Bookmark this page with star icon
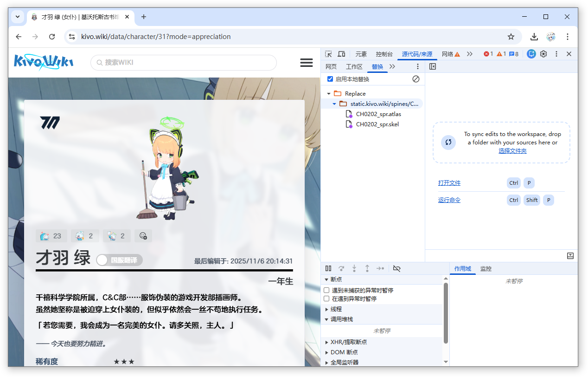Screen dimensions: 588x377 [x=511, y=37]
